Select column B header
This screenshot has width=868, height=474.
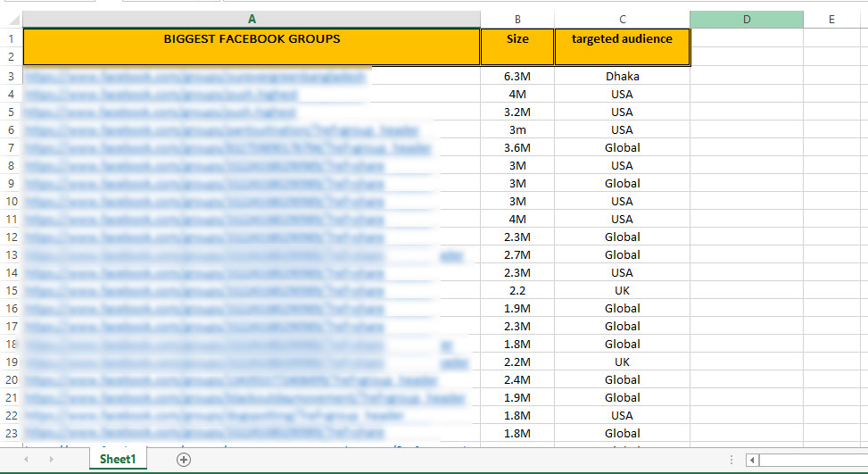pos(517,19)
